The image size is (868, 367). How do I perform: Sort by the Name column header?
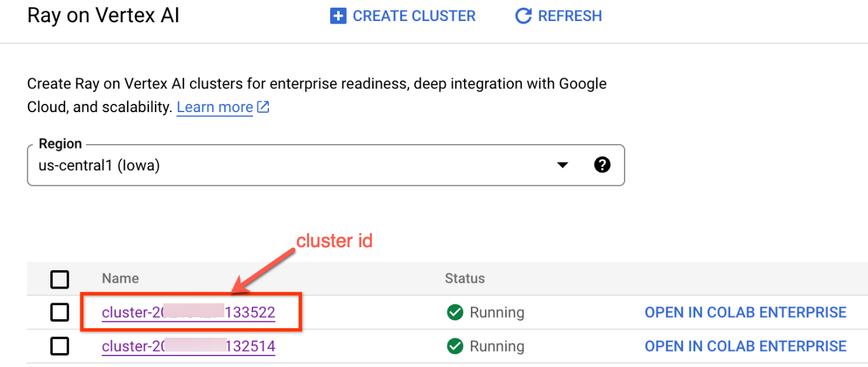120,278
